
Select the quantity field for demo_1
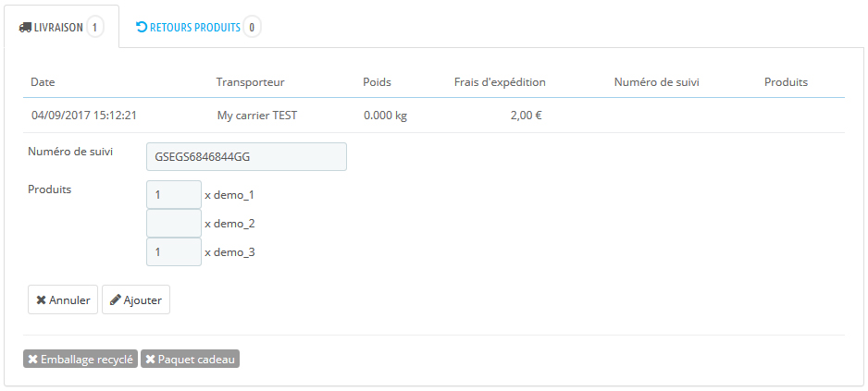pyautogui.click(x=174, y=195)
